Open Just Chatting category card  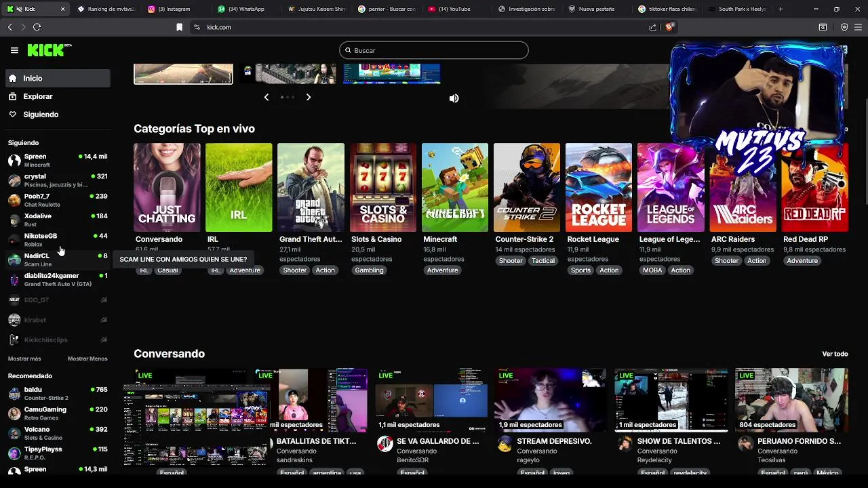click(167, 188)
